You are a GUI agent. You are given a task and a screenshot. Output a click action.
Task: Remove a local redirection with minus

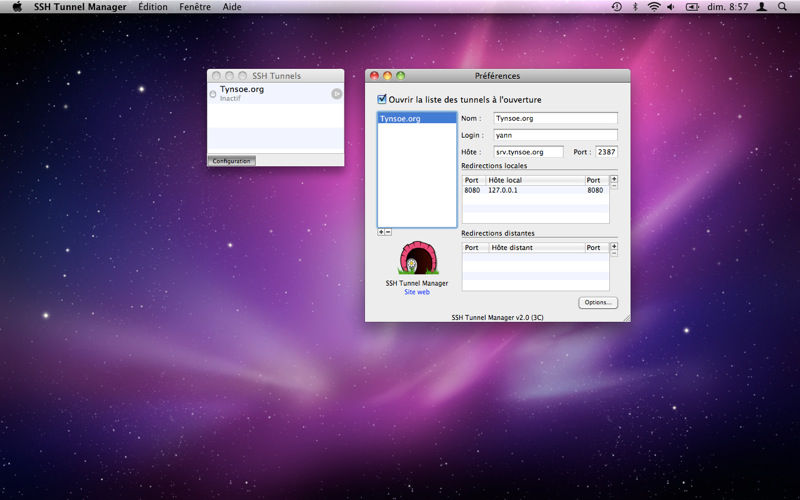[614, 186]
